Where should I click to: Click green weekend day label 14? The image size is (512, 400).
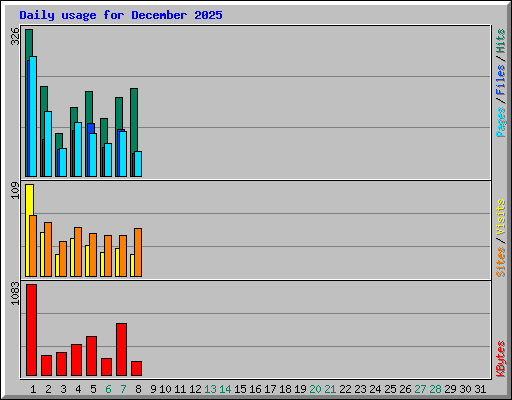(x=225, y=389)
